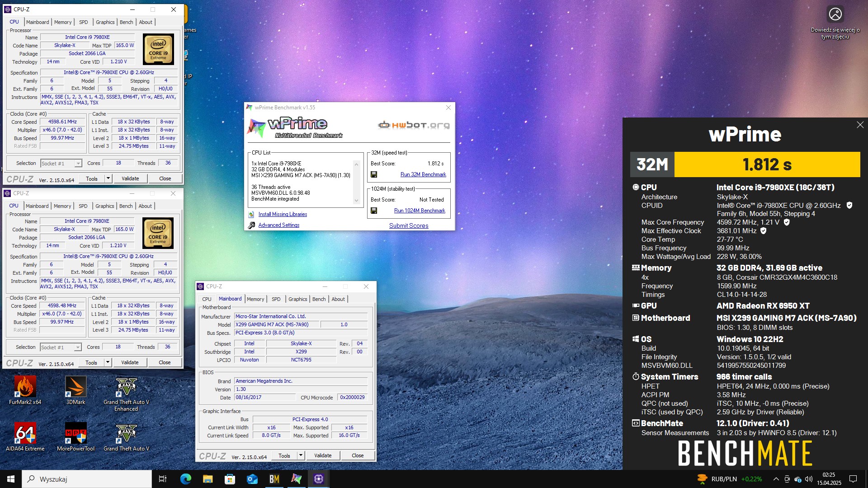Open AIDA64 Extreme desktop icon
Viewport: 868px width, 488px height.
coord(25,436)
